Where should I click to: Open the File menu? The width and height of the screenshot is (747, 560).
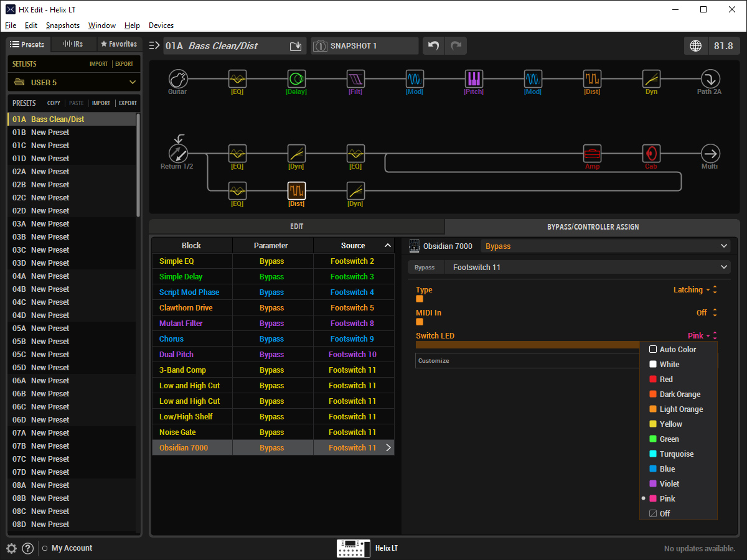pyautogui.click(x=11, y=26)
